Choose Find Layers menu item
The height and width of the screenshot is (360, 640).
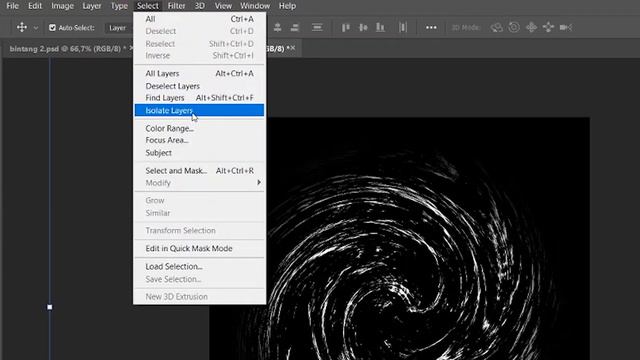pyautogui.click(x=199, y=98)
